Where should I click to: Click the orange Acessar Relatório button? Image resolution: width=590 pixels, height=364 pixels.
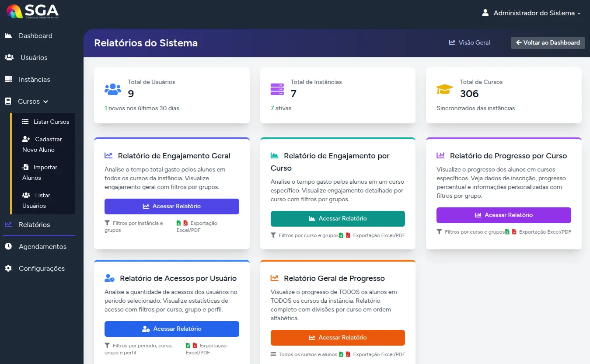pyautogui.click(x=338, y=337)
